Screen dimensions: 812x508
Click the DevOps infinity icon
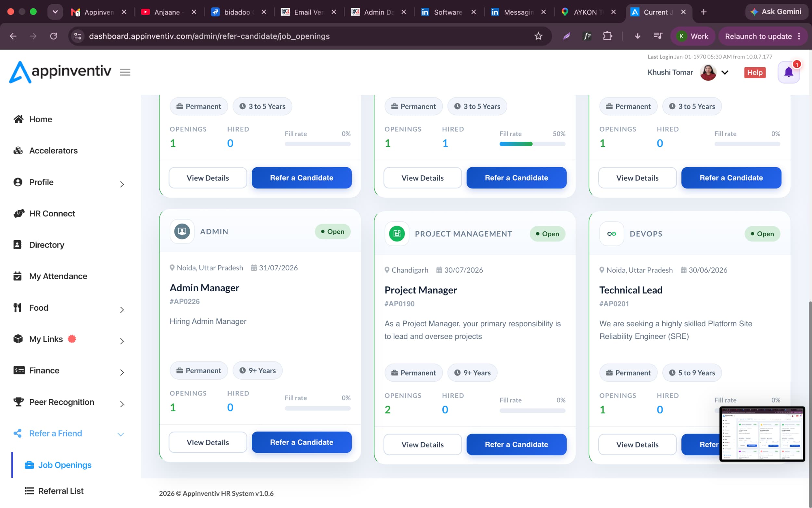pos(612,234)
